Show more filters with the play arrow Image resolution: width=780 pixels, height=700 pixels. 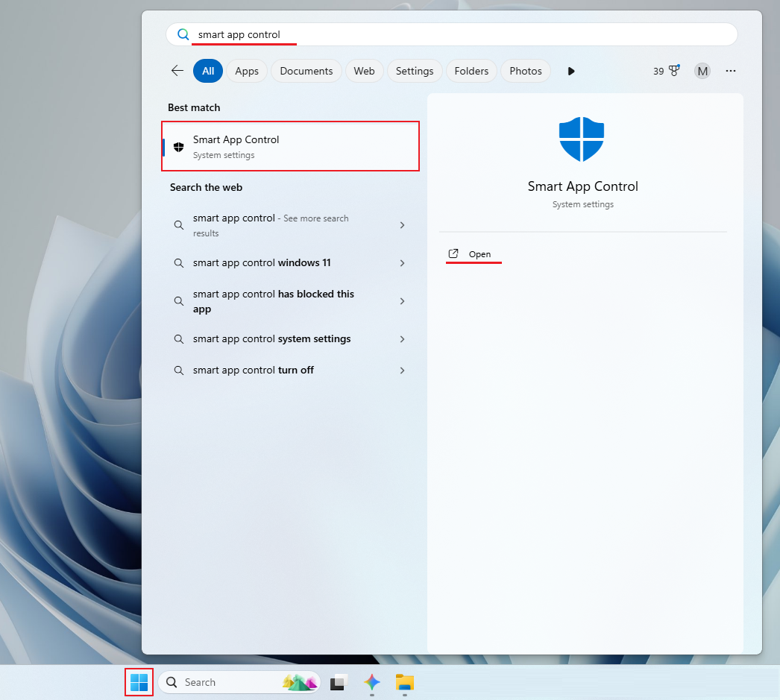click(x=571, y=71)
